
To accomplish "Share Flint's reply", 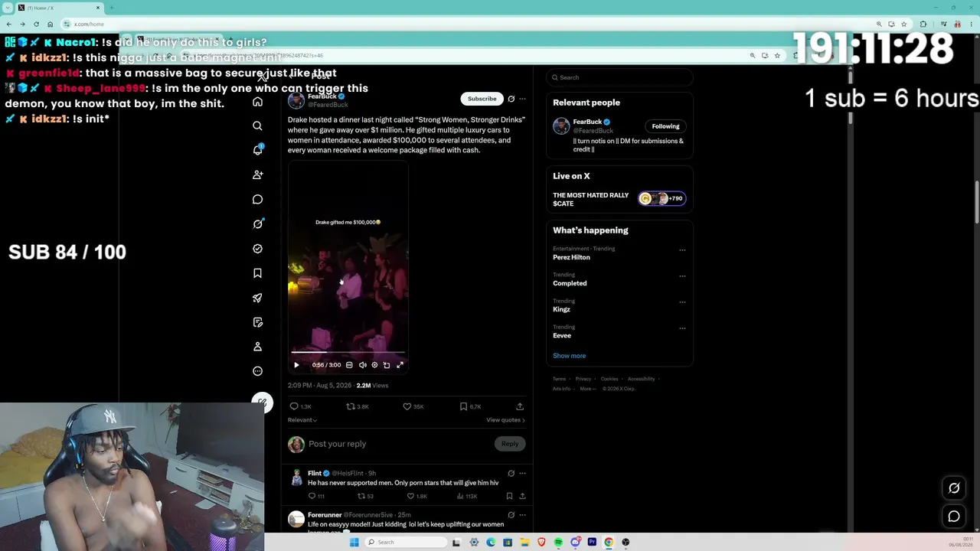I will click(x=522, y=496).
